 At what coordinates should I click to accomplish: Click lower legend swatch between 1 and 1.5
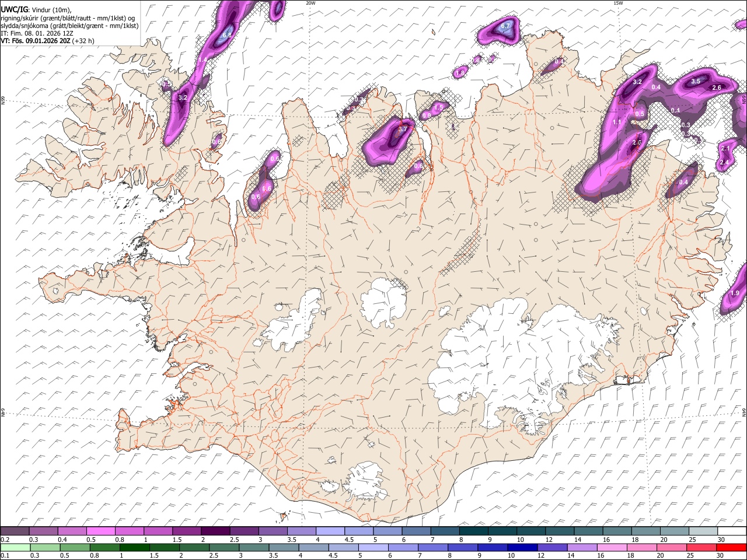(135, 547)
